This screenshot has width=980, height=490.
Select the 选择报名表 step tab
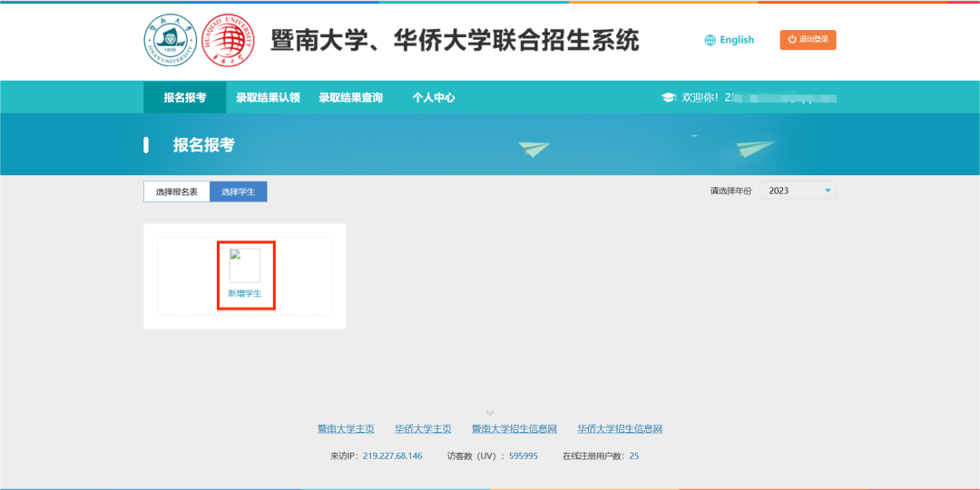coord(177,191)
